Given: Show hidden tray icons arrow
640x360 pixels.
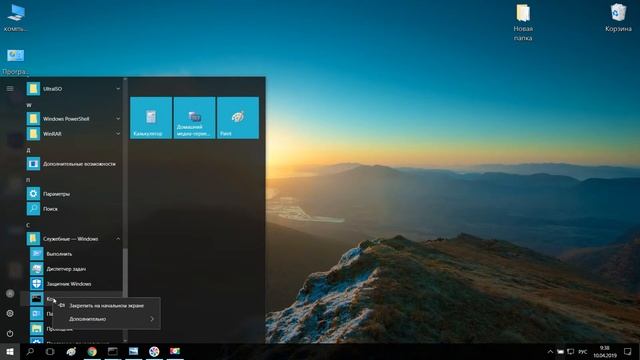Looking at the screenshot, I should pyautogui.click(x=550, y=352).
